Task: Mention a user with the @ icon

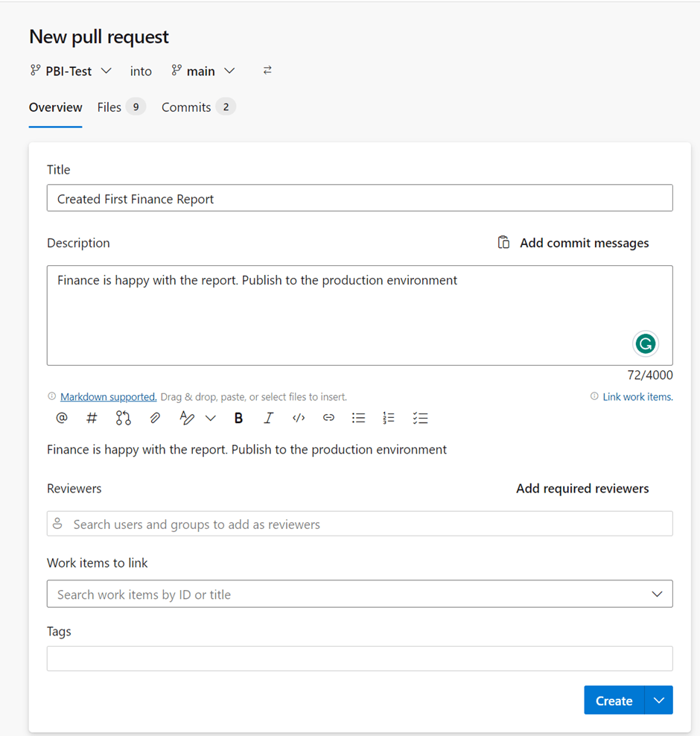Action: pos(61,418)
